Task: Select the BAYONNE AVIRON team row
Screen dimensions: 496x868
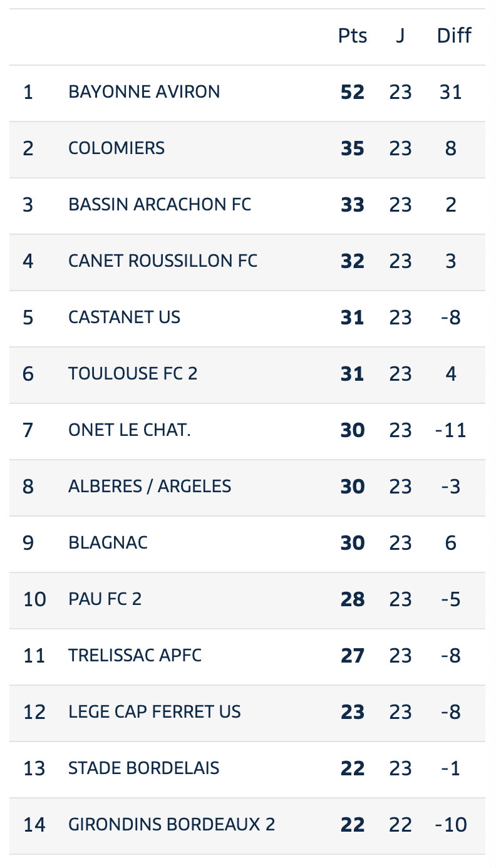Action: point(247,93)
